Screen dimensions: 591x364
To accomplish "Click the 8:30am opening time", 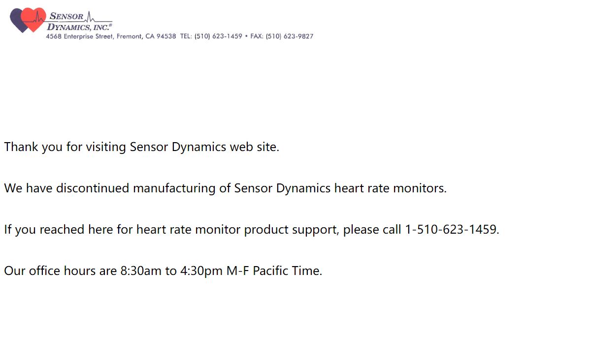I will point(141,271).
